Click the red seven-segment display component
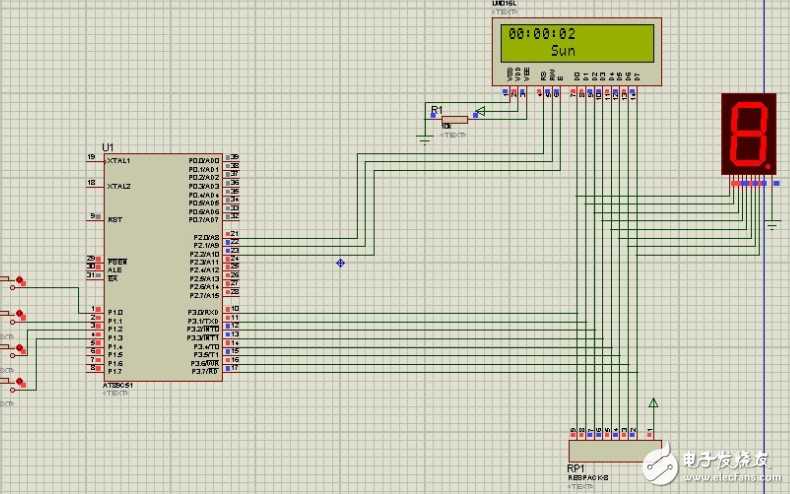790x494 pixels. [x=749, y=134]
